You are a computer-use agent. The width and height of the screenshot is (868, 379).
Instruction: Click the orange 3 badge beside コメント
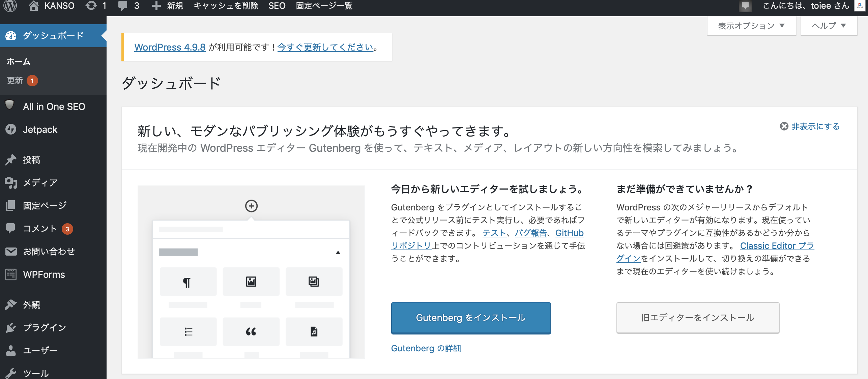point(67,229)
